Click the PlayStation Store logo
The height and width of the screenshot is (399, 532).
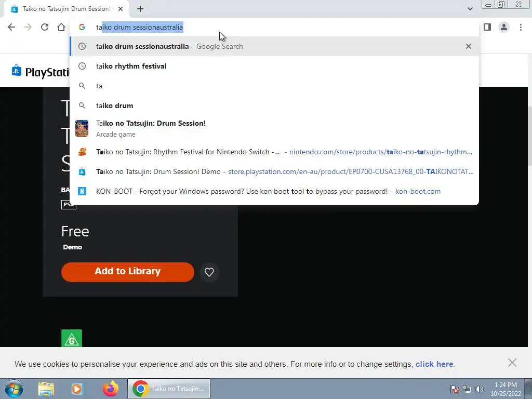click(41, 71)
